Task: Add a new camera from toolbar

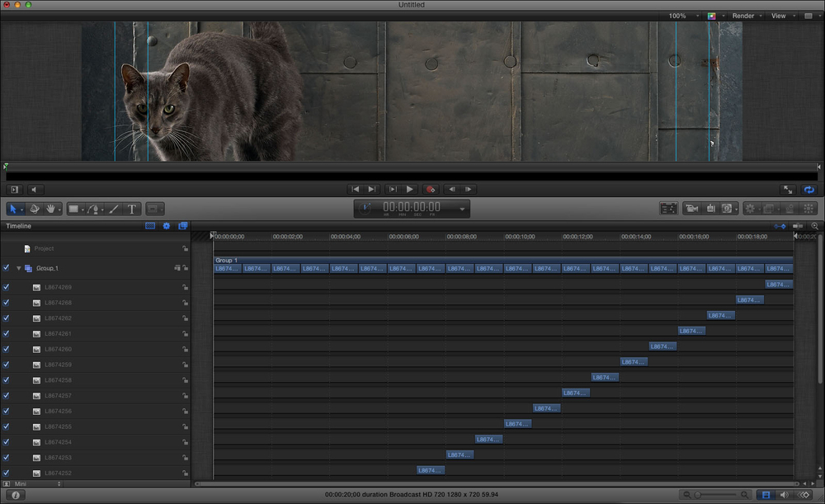Action: point(691,209)
